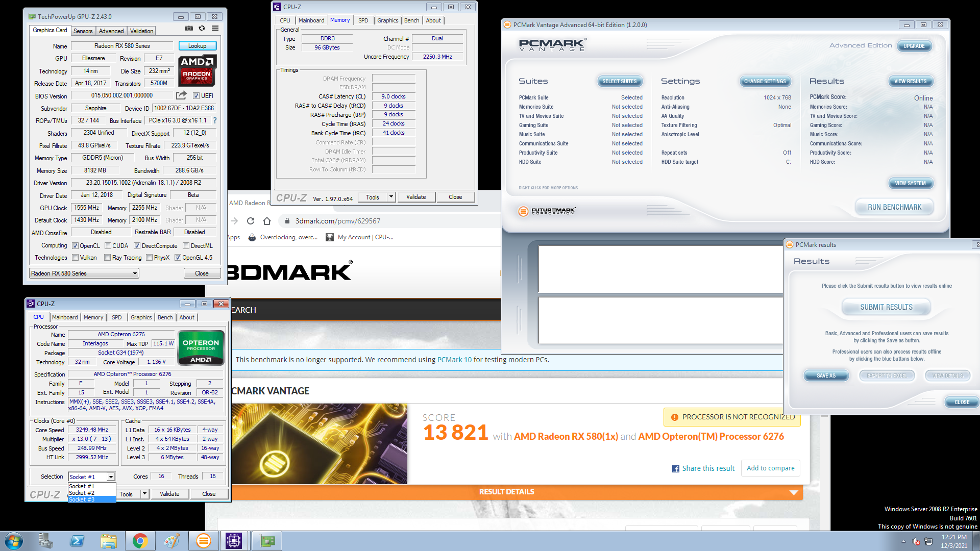
Task: Click SELECT SUITES button
Action: point(619,81)
